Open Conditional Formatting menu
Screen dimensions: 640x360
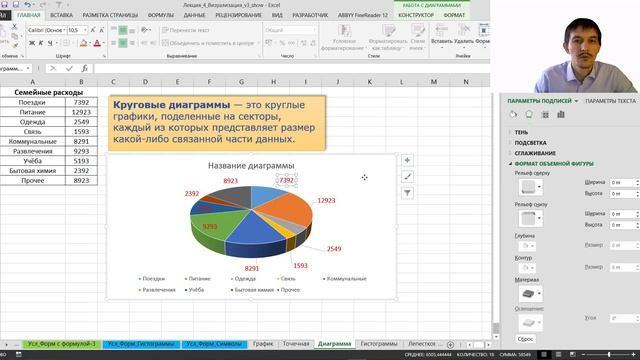click(344, 37)
